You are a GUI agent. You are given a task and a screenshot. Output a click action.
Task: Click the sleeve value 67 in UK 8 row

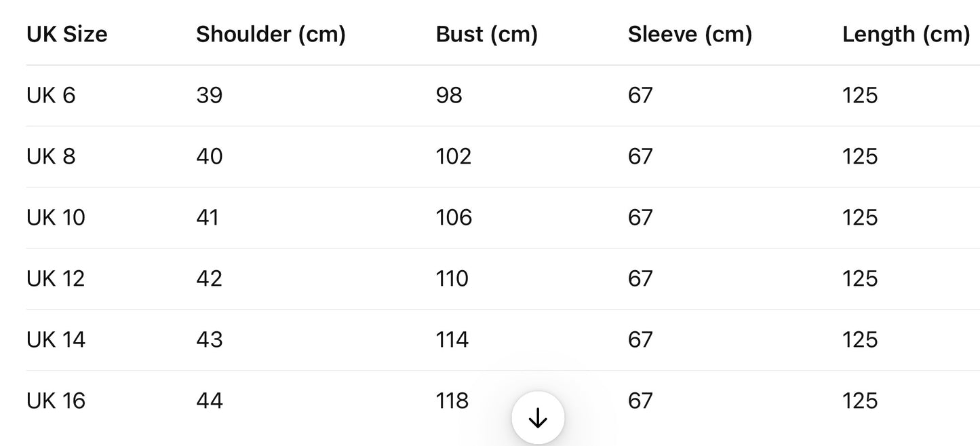[640, 157]
